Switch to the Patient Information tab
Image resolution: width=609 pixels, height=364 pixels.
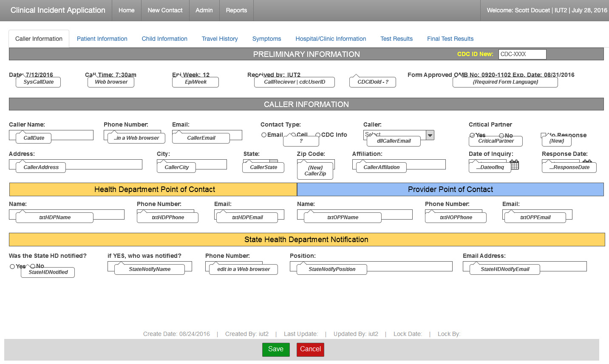[x=102, y=39]
